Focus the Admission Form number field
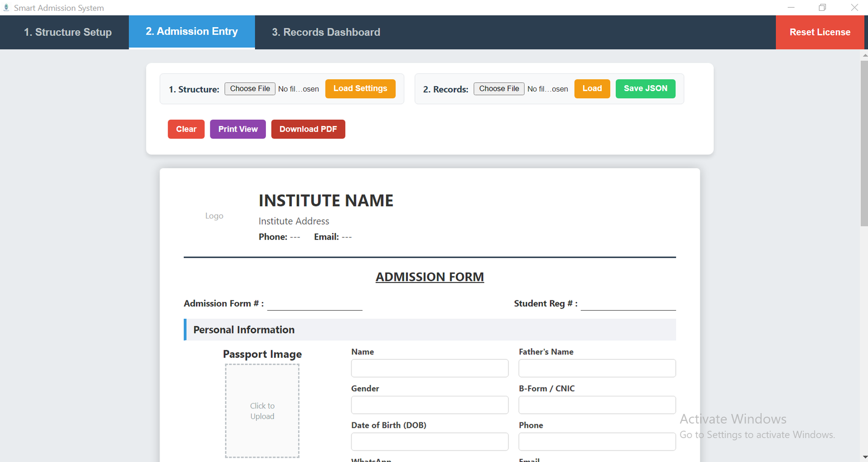The image size is (868, 462). (315, 304)
